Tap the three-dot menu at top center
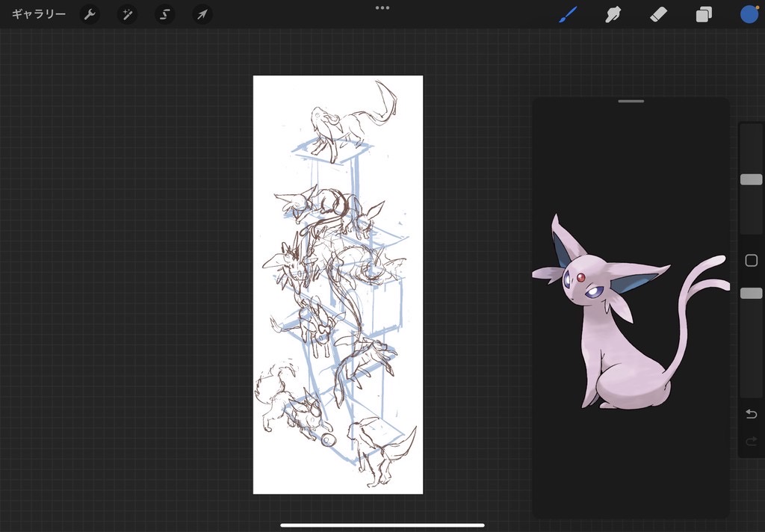Viewport: 765px width, 532px height. click(382, 7)
